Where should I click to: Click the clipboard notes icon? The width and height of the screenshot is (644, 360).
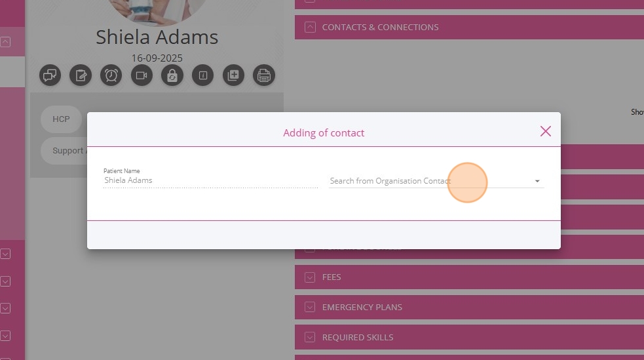(81, 75)
